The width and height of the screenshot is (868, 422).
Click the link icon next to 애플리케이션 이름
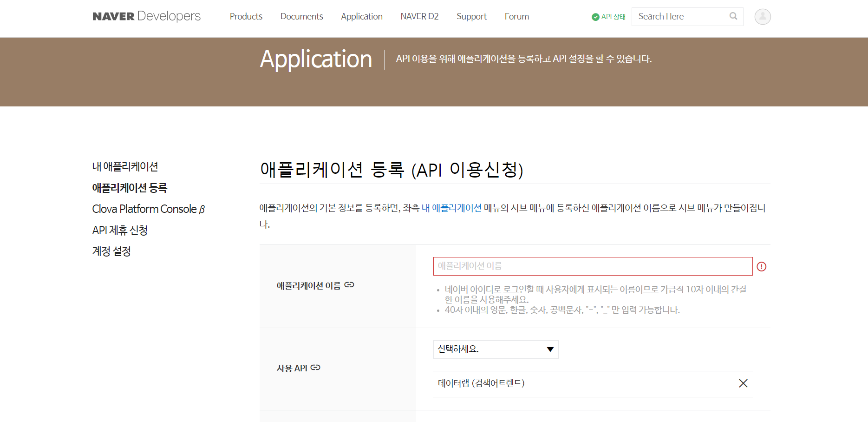click(x=349, y=285)
